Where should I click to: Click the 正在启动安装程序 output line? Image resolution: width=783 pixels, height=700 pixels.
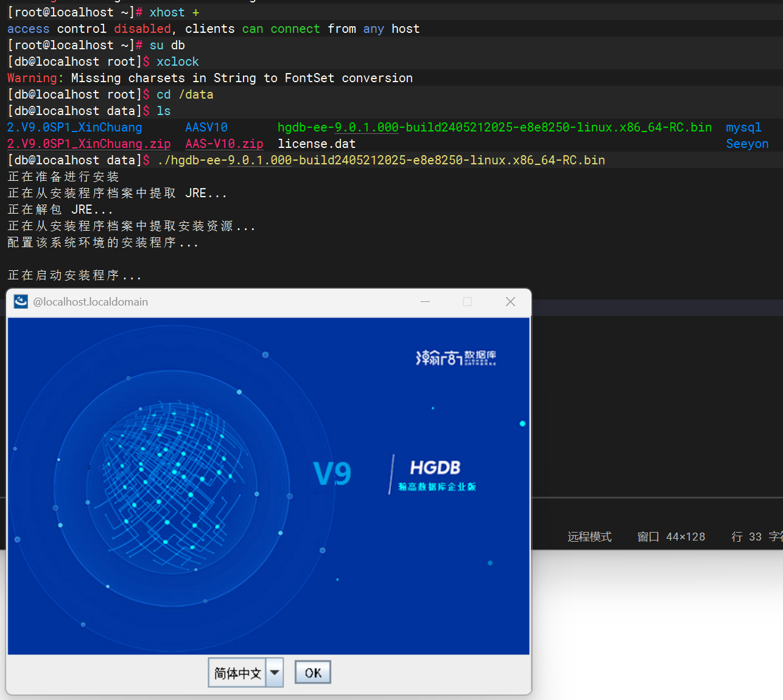[x=74, y=275]
